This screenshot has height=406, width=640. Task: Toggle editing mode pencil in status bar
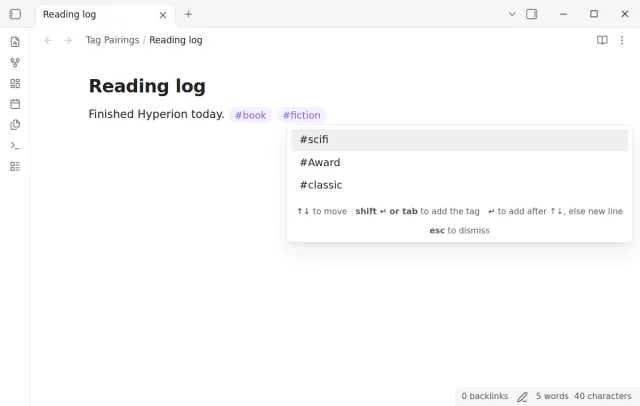click(x=522, y=397)
